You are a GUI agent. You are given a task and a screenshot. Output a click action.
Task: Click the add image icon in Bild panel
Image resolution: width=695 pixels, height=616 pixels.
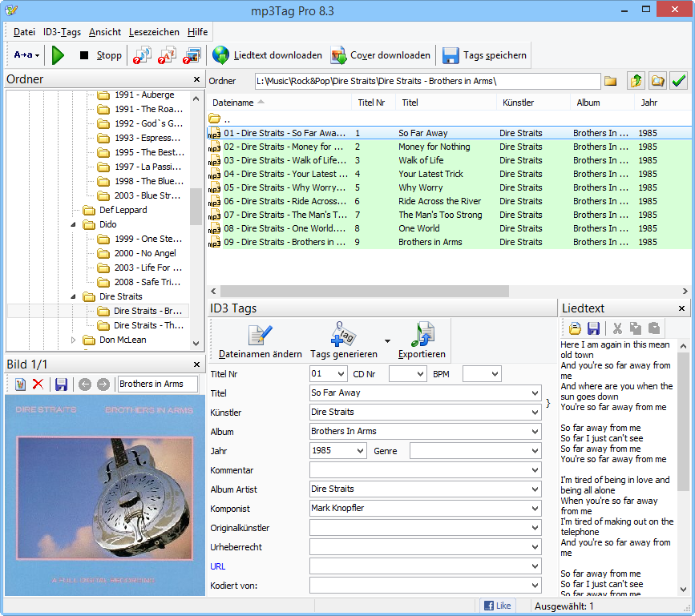(x=20, y=384)
